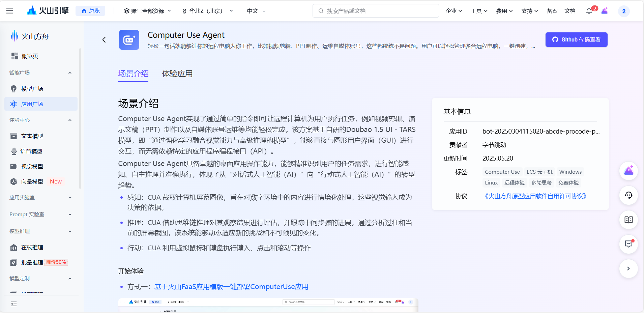Click the 在线推理 chart icon
The image size is (644, 313).
(13, 247)
